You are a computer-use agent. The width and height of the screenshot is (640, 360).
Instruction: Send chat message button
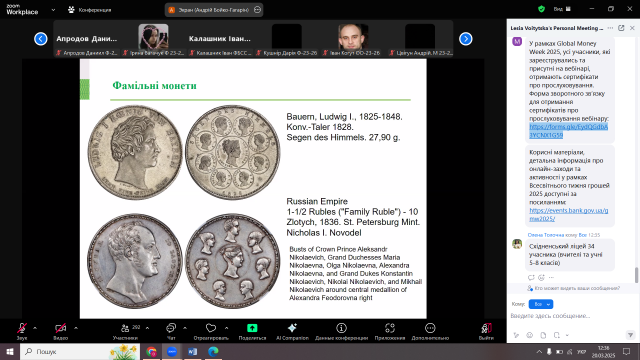pyautogui.click(x=630, y=335)
